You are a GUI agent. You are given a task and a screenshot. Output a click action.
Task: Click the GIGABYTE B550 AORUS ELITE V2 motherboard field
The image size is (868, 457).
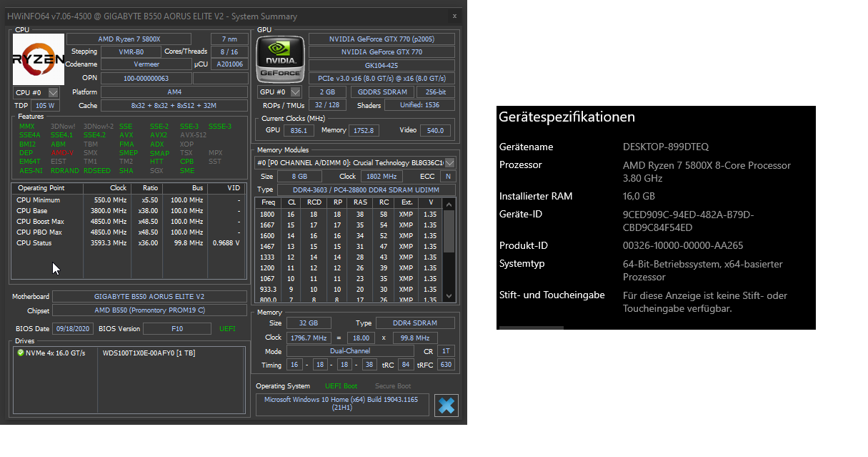pyautogui.click(x=149, y=297)
